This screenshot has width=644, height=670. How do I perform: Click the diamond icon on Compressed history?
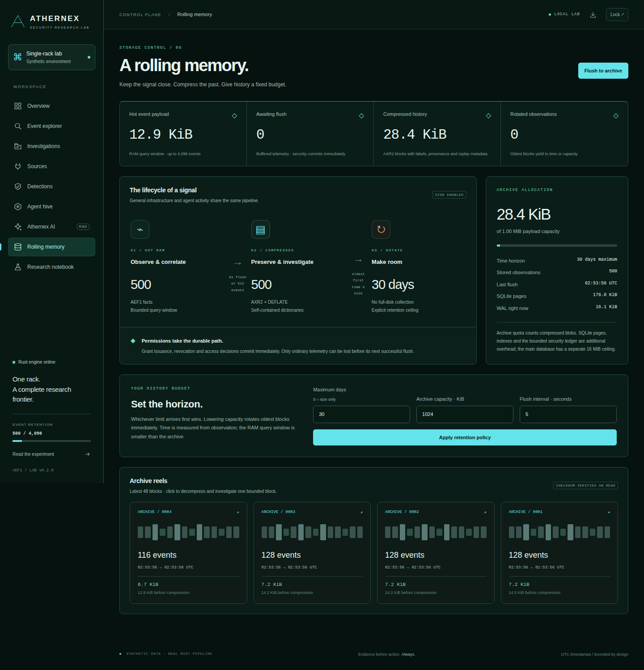[488, 116]
